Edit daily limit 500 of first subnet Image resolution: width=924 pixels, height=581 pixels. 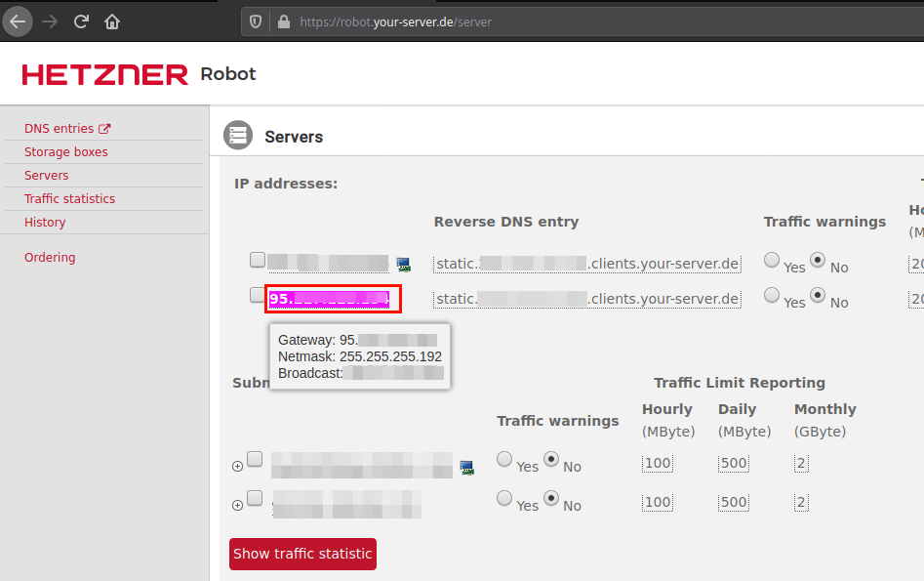(734, 463)
